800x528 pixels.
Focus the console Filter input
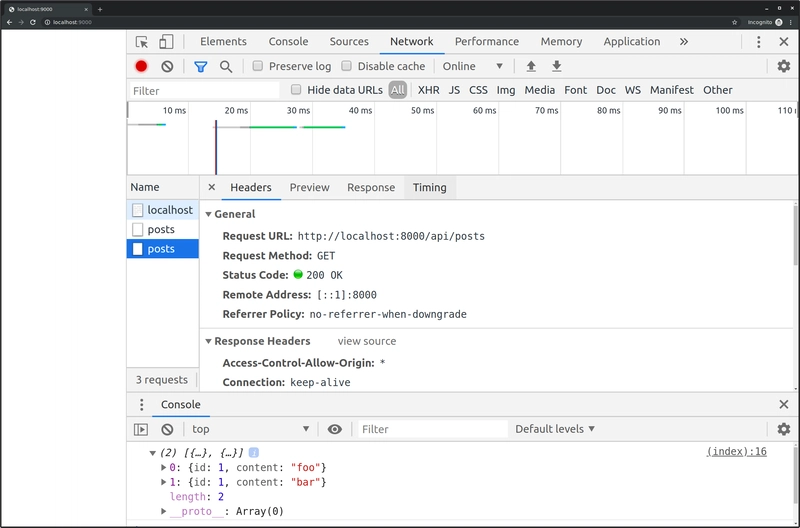433,430
